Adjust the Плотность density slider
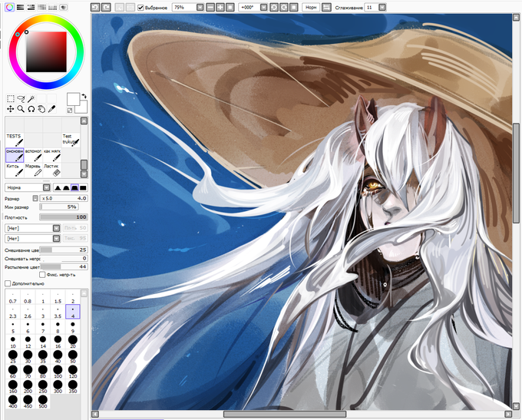This screenshot has width=522, height=420. [x=64, y=217]
